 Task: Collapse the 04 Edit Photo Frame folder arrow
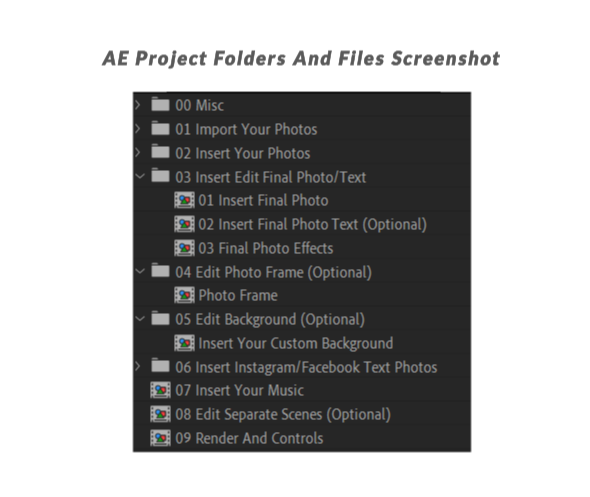pyautogui.click(x=140, y=271)
